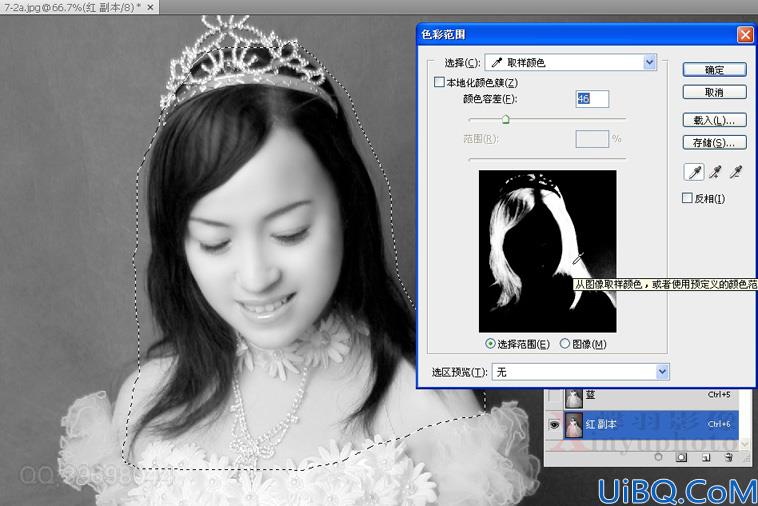Click the selection preview image in dialog
This screenshot has height=506, width=758.
point(547,251)
